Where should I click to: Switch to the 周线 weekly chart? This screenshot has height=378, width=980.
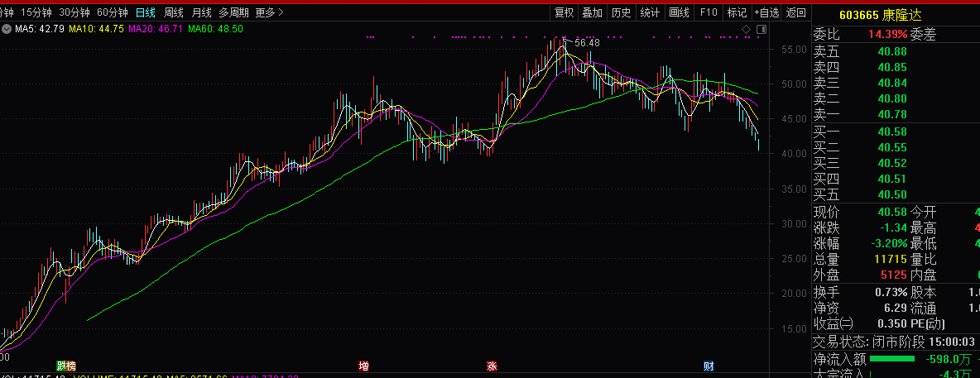click(174, 12)
